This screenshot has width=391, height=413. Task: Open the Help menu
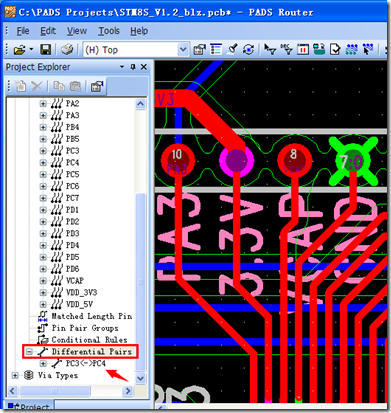139,31
